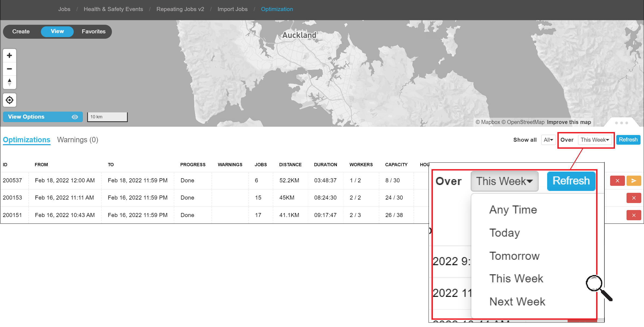The width and height of the screenshot is (644, 327).
Task: Click the Auckland label on map
Action: click(x=299, y=35)
